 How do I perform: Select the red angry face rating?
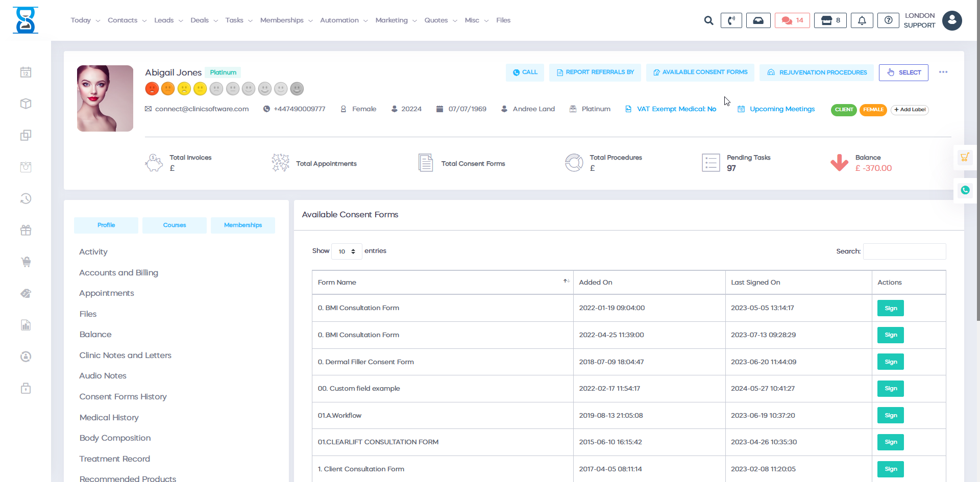pyautogui.click(x=152, y=89)
